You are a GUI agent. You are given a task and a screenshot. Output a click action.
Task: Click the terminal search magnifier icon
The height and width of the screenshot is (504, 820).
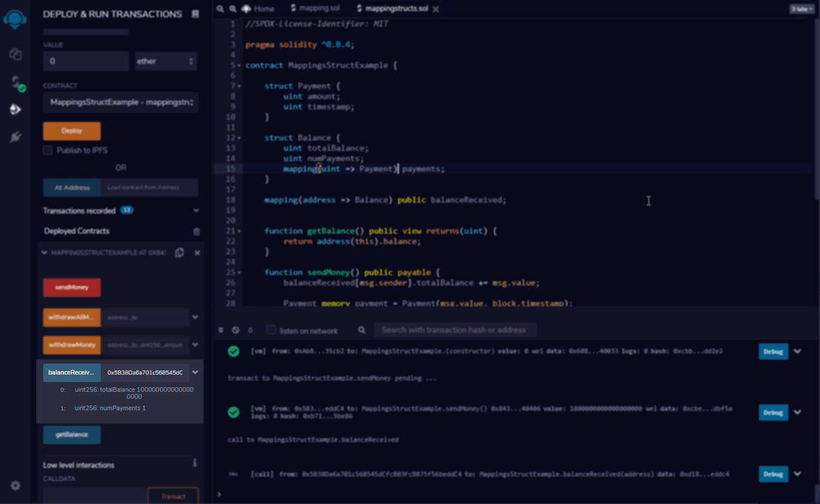point(361,330)
